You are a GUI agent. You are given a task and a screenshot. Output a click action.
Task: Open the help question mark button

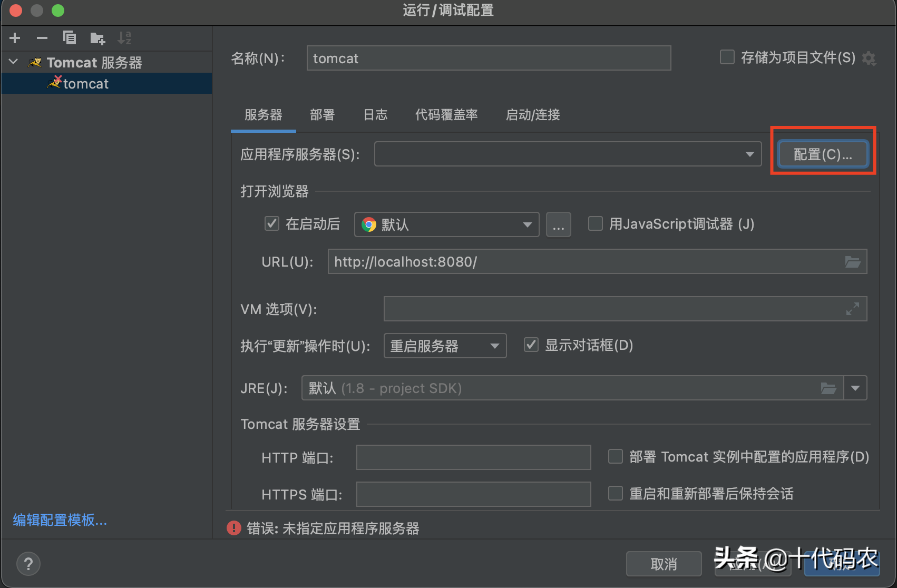click(x=28, y=564)
